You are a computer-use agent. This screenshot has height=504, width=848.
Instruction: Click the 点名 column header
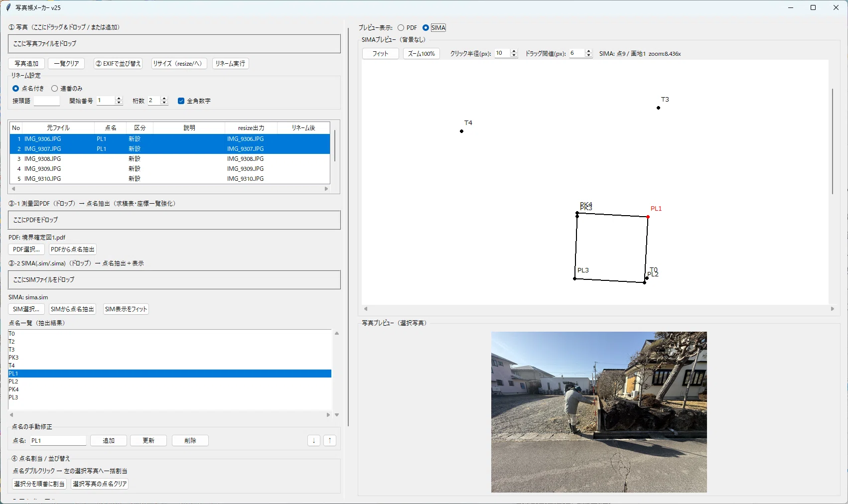[111, 128]
